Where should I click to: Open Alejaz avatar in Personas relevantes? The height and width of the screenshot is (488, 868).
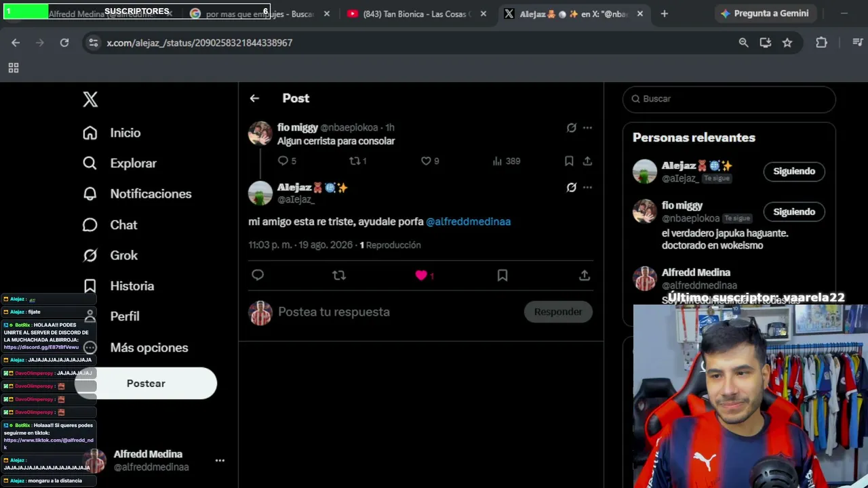pyautogui.click(x=645, y=171)
